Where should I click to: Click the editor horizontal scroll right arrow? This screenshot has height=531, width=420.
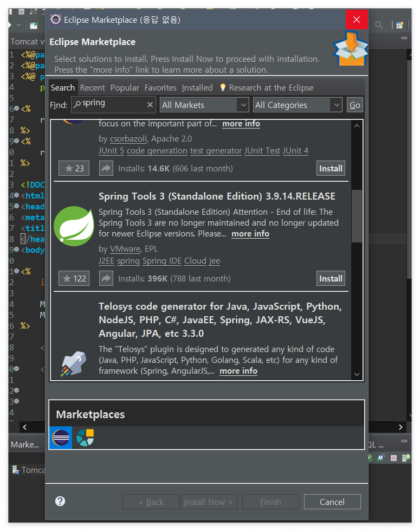click(x=400, y=427)
